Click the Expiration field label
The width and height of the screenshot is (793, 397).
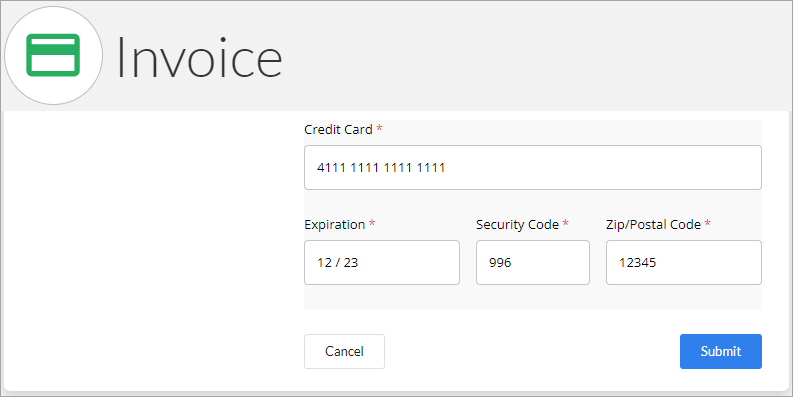tap(334, 225)
